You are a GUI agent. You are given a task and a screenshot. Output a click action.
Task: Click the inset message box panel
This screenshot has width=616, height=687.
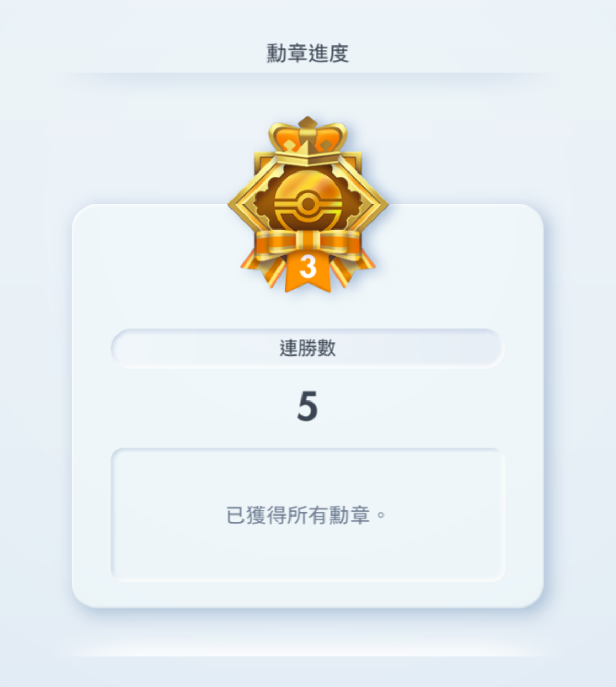point(308,514)
